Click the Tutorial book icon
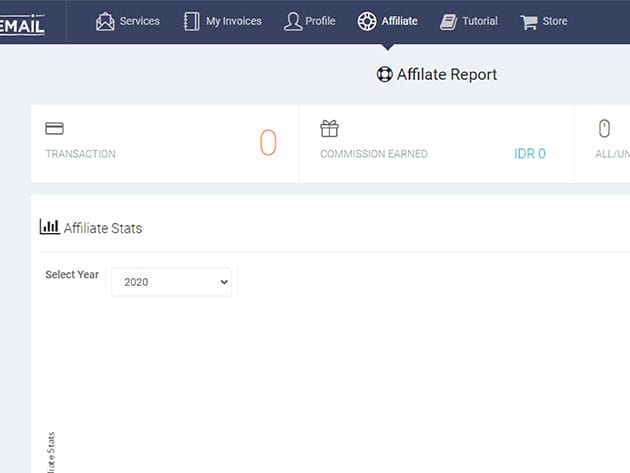The width and height of the screenshot is (630, 473). [x=448, y=21]
